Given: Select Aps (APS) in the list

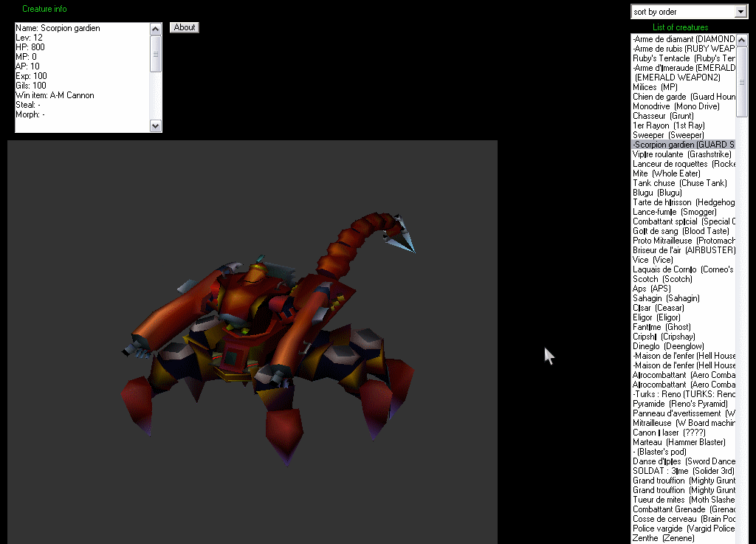Looking at the screenshot, I should [684, 289].
